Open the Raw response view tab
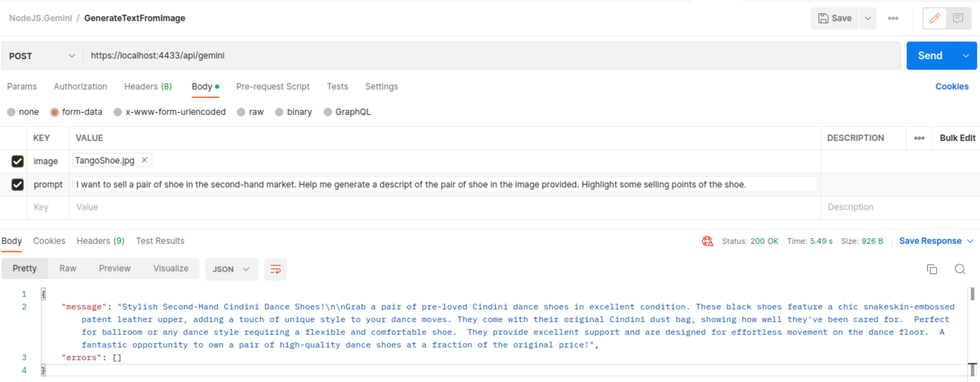 68,268
